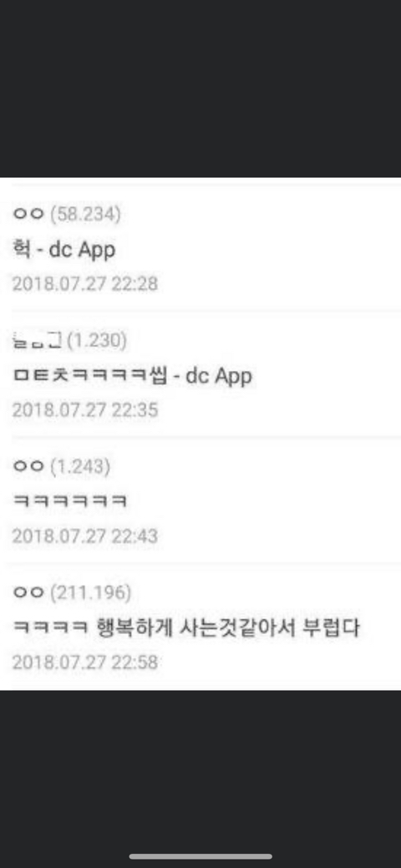Image resolution: width=401 pixels, height=868 pixels.
Task: Click dc App tag in 22:35 comment
Action: pyautogui.click(x=219, y=377)
